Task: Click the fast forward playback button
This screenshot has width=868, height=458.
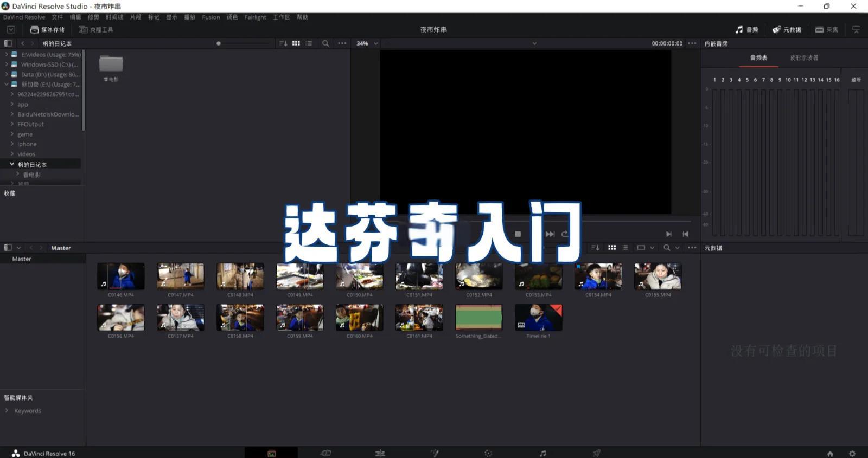Action: click(550, 234)
